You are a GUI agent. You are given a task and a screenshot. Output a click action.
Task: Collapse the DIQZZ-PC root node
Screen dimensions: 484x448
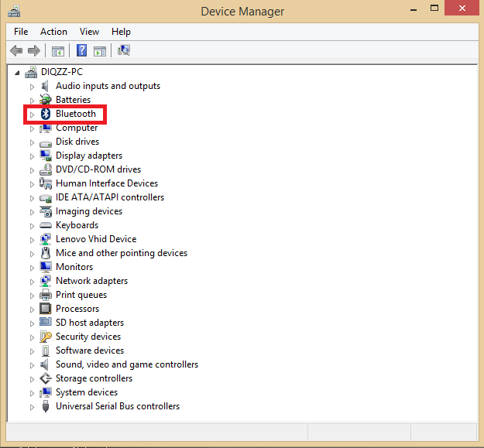pyautogui.click(x=17, y=73)
